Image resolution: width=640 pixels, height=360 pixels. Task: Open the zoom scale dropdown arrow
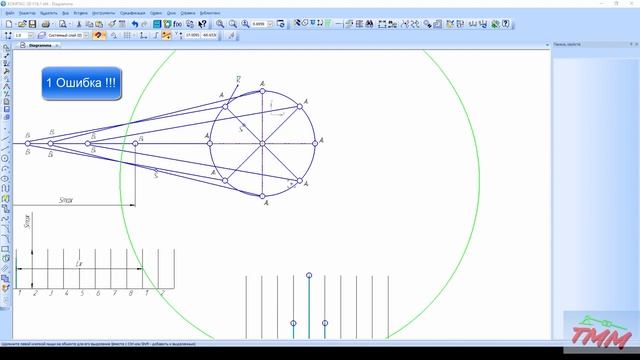pos(270,24)
